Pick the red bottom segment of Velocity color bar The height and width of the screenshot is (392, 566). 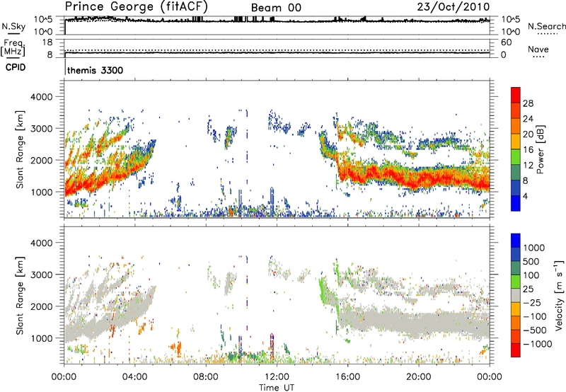[x=516, y=350]
